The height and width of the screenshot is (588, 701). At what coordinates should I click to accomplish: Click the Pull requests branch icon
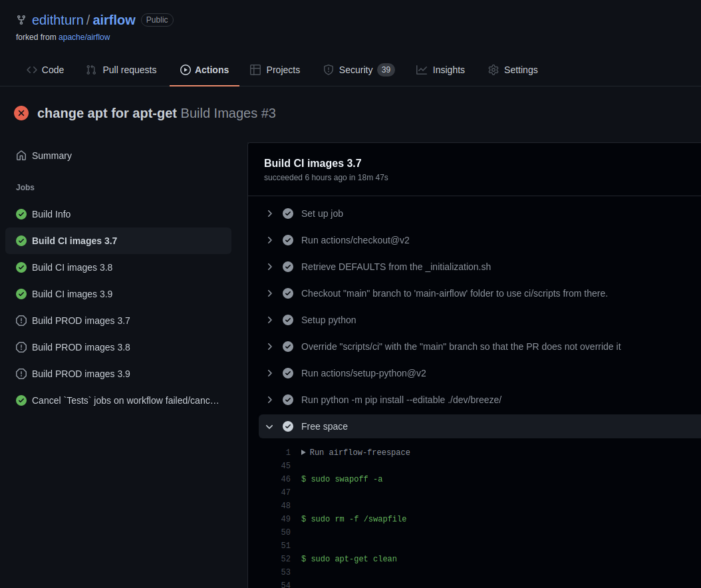point(91,70)
